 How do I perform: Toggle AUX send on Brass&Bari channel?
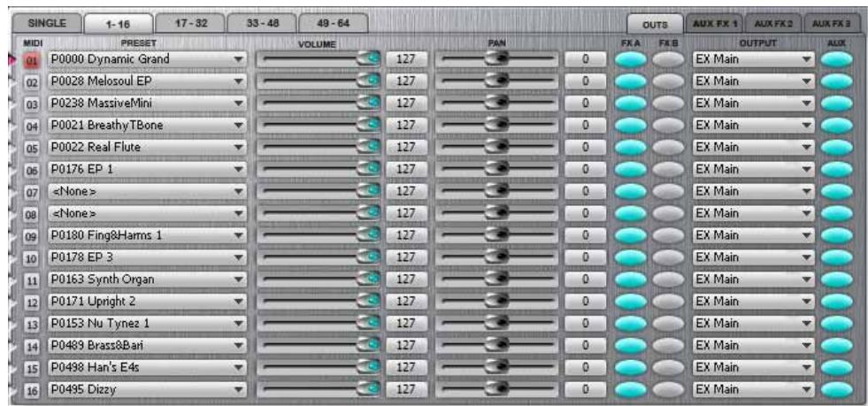836,346
